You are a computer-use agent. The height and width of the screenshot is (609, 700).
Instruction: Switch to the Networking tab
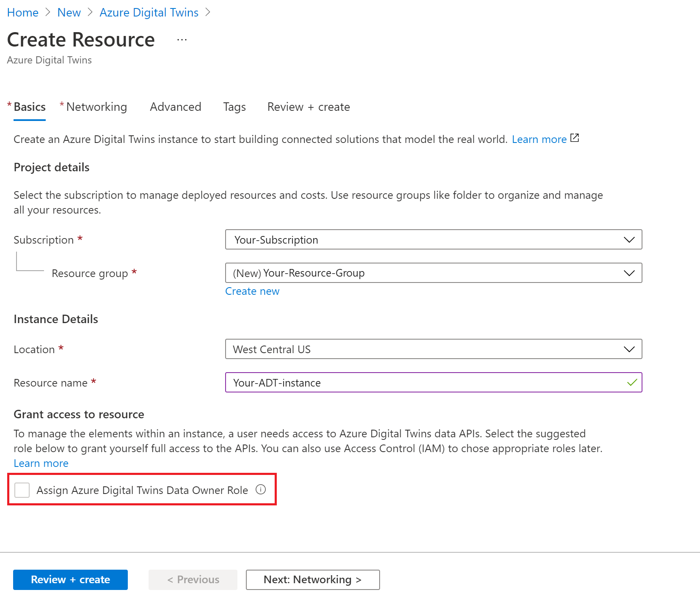coord(96,107)
